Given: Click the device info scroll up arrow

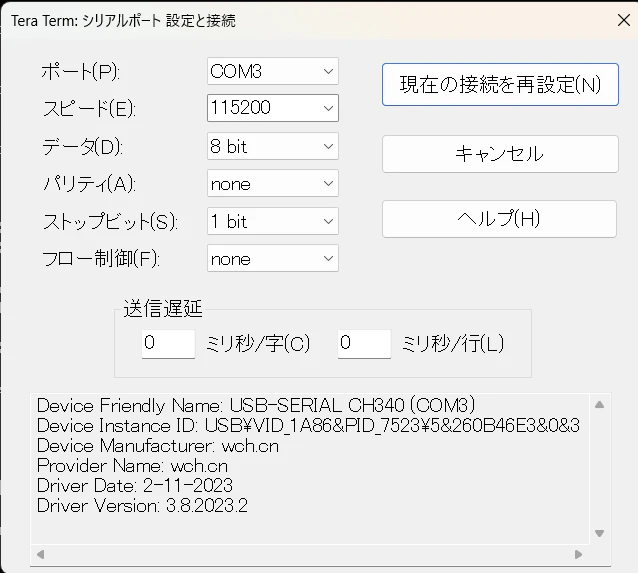Looking at the screenshot, I should tap(599, 405).
